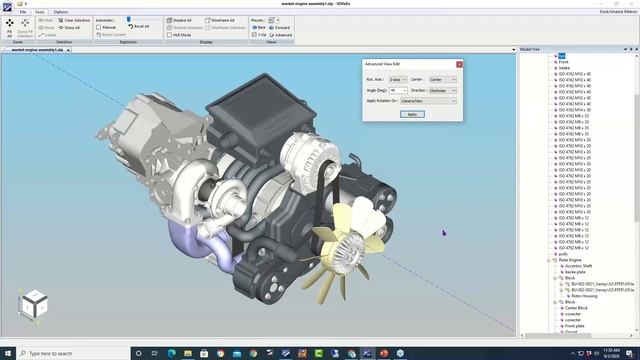Set display to Wireframe All
Viewport: 640px width, 360px height.
point(220,20)
